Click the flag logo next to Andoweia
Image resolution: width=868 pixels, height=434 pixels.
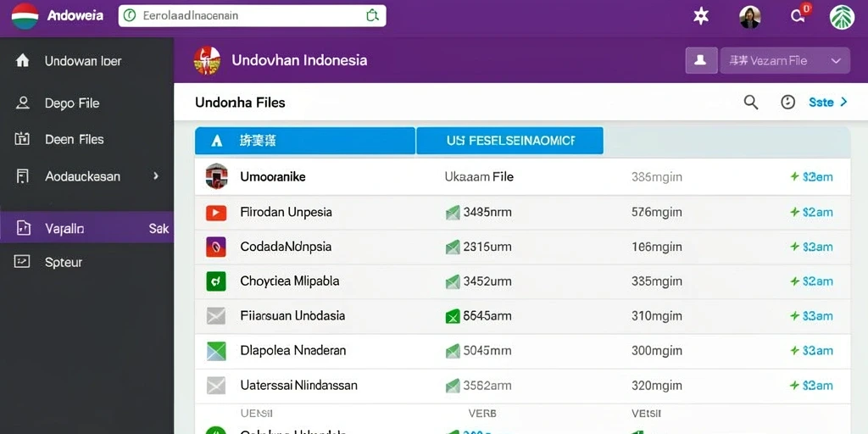25,15
